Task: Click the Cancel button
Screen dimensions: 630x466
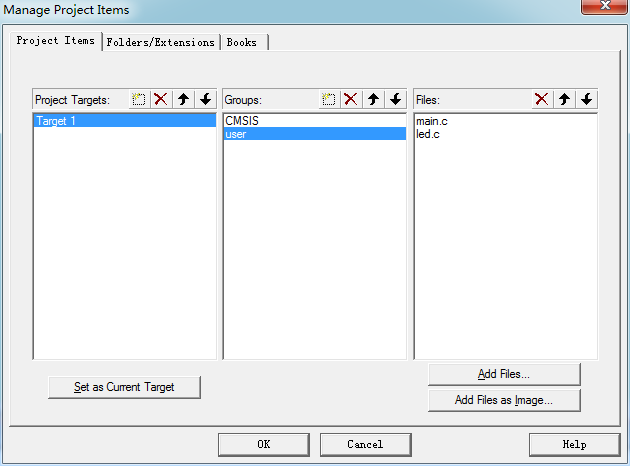Action: coord(366,444)
